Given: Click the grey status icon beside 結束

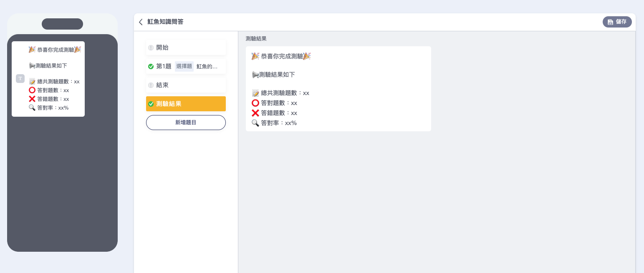Looking at the screenshot, I should (151, 85).
